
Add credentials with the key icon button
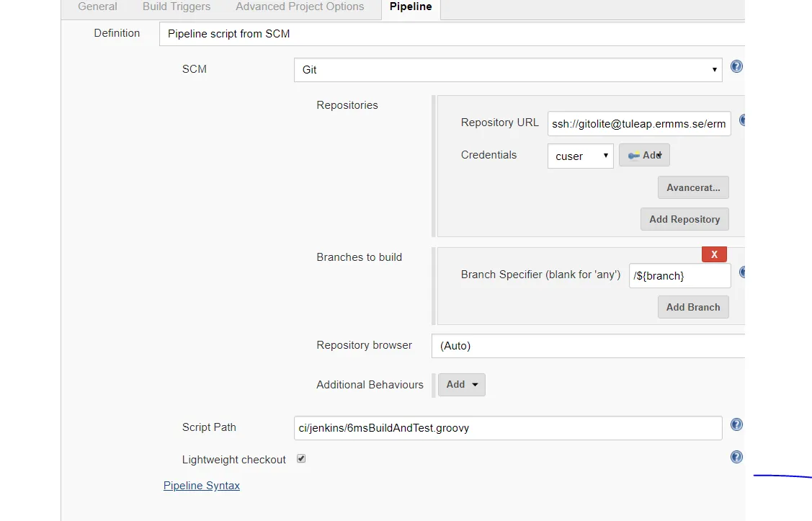644,155
